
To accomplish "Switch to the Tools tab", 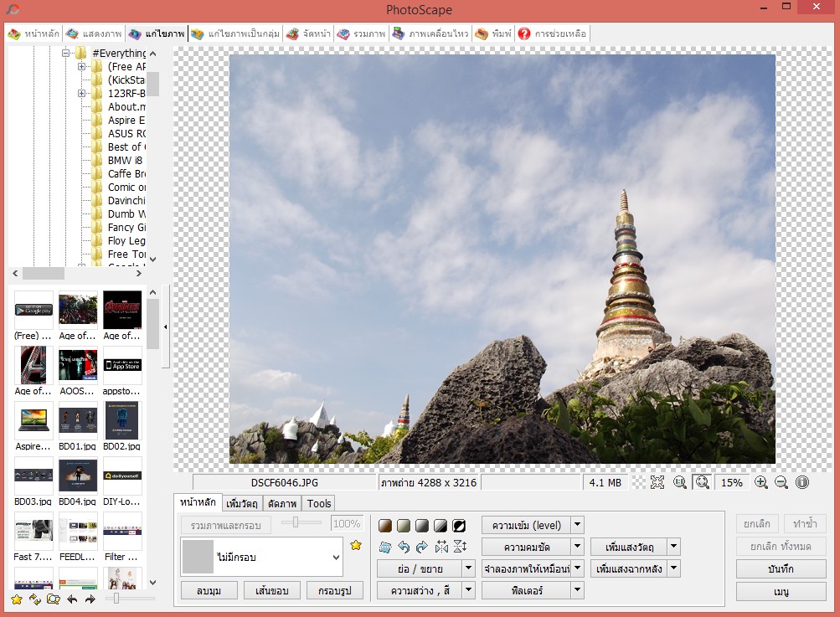I will pos(319,503).
